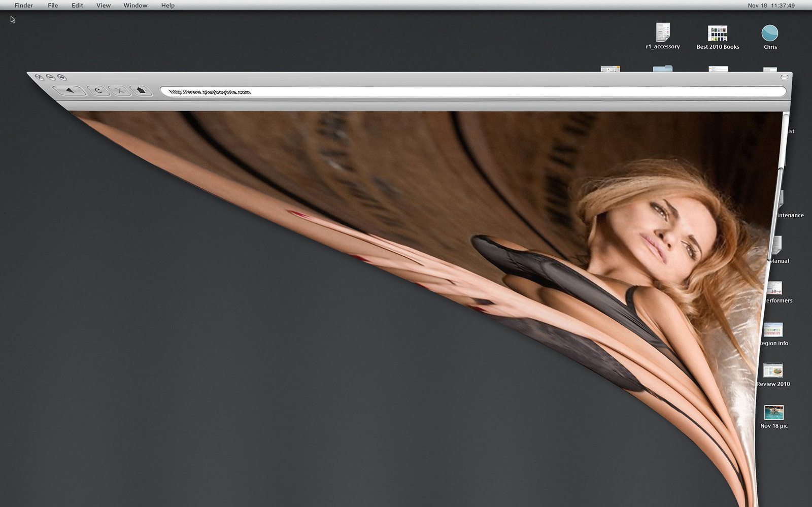Click the browser reload button
The width and height of the screenshot is (812, 507).
tap(98, 91)
